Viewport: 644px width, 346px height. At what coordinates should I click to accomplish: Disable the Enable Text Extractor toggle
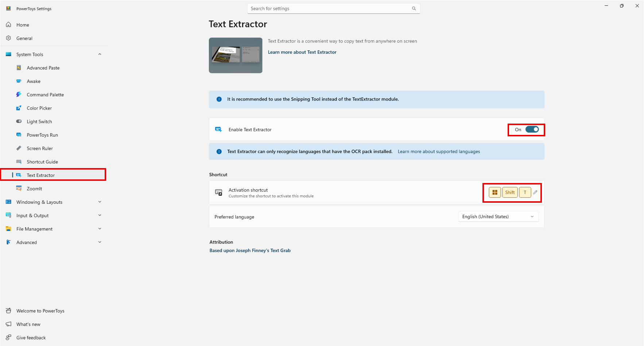tap(532, 129)
